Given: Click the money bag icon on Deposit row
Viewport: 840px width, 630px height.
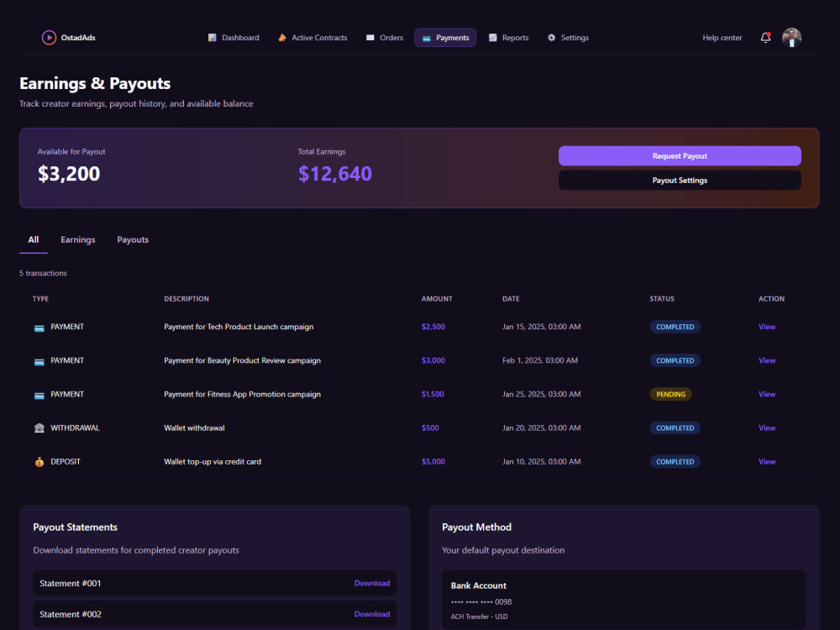Looking at the screenshot, I should [39, 462].
